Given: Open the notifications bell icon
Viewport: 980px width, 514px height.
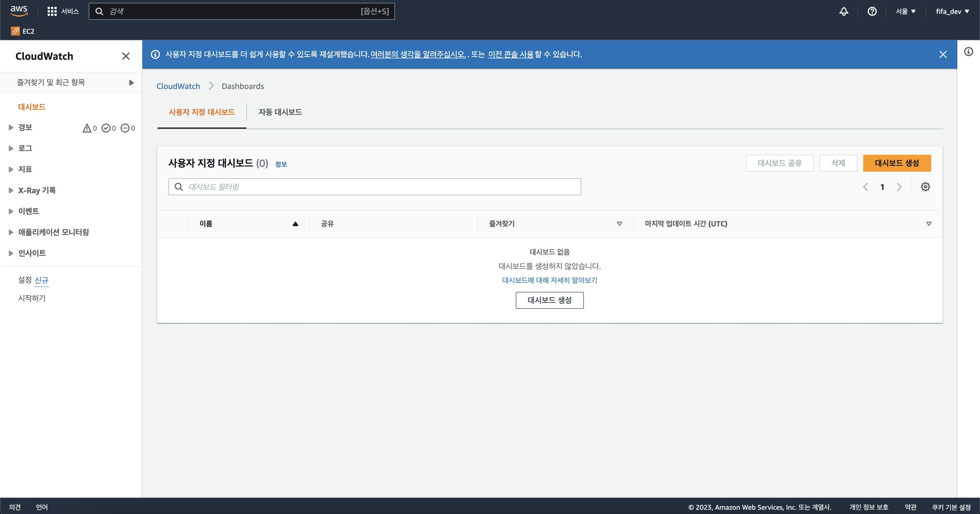Looking at the screenshot, I should pos(843,11).
